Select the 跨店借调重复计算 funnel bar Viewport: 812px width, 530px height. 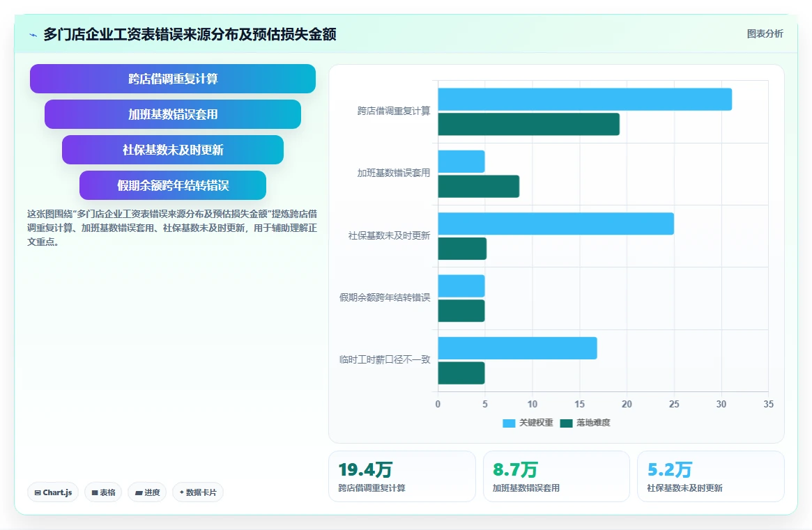point(172,79)
